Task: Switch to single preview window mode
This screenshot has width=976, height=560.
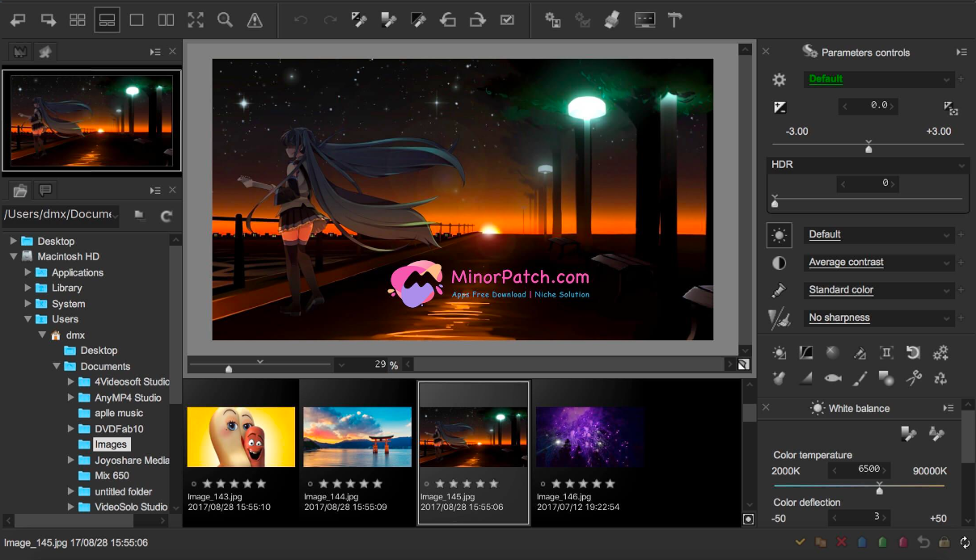Action: (137, 20)
